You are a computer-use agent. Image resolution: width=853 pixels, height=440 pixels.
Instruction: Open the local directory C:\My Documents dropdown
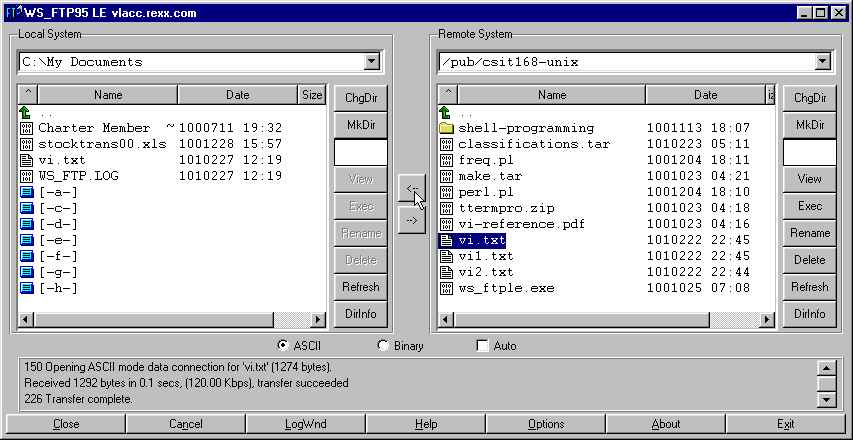point(372,61)
